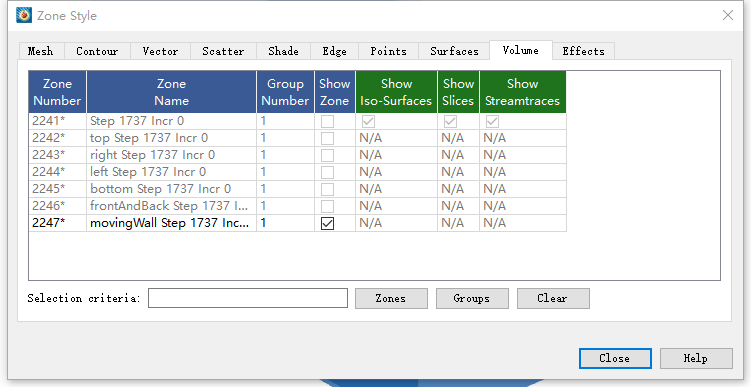Open the Effects tab
The image size is (751, 387).
pyautogui.click(x=583, y=51)
